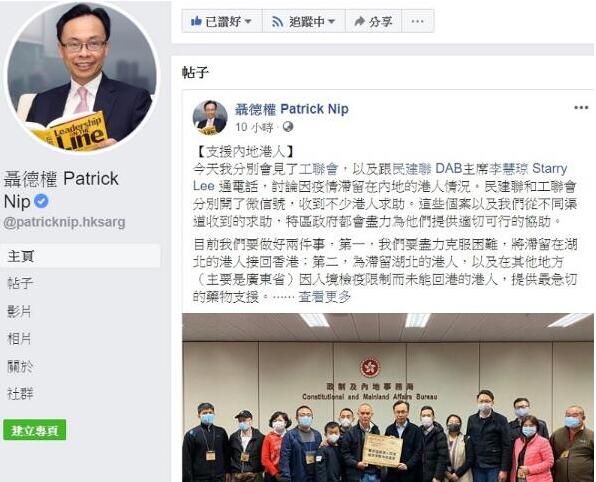
Task: Open the post's three-dot options menu
Action: coord(581,108)
